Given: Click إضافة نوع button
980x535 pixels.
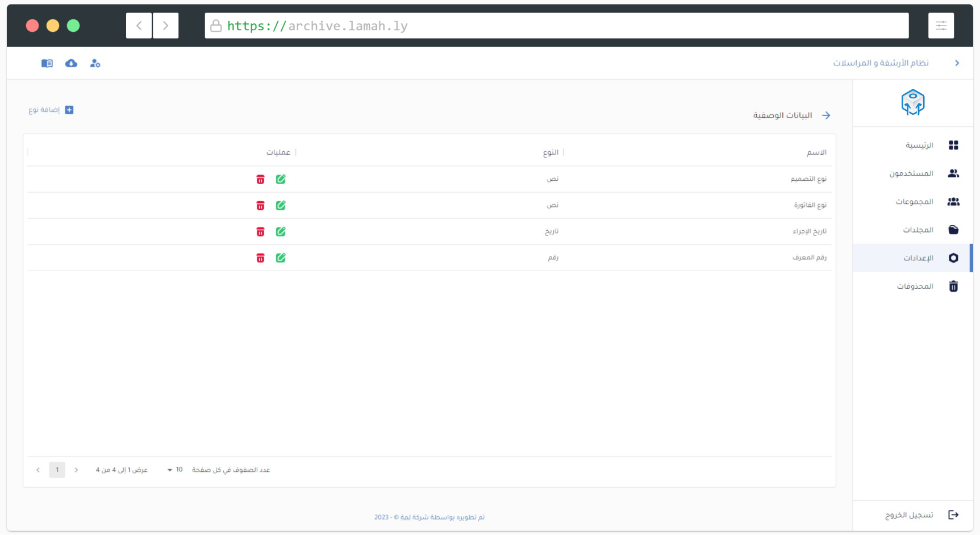Looking at the screenshot, I should click(51, 110).
